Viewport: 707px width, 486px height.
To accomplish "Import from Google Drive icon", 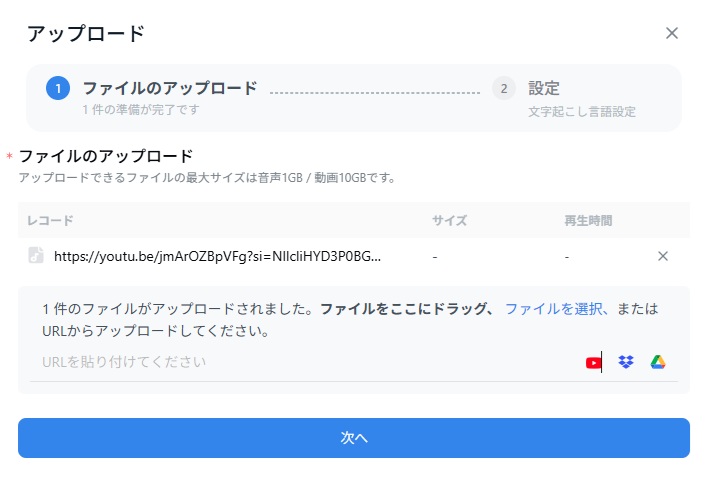I will click(658, 362).
